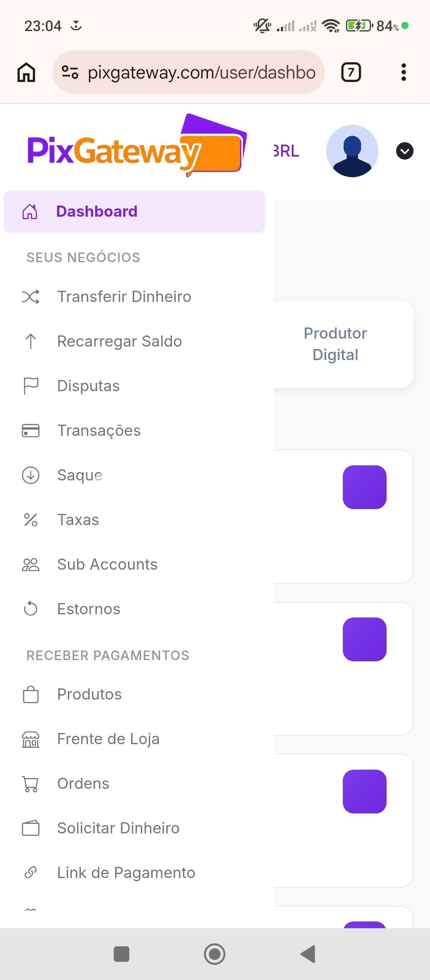Tap the user avatar picture
Image resolution: width=430 pixels, height=980 pixels.
click(x=352, y=151)
